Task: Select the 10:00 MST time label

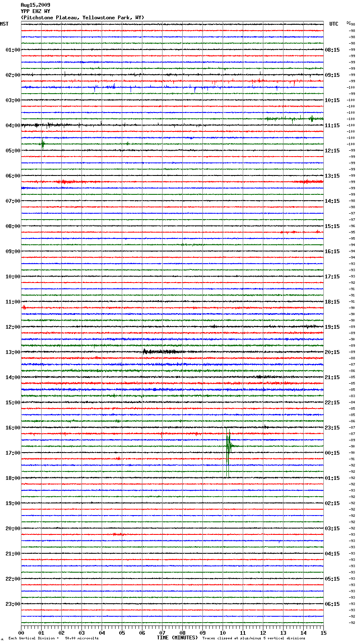Action: click(x=13, y=277)
